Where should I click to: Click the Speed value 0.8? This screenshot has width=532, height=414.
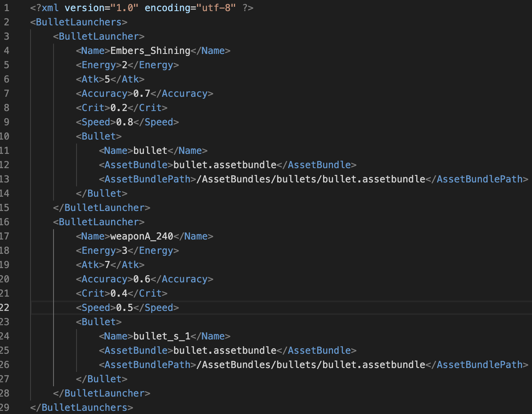click(x=124, y=122)
